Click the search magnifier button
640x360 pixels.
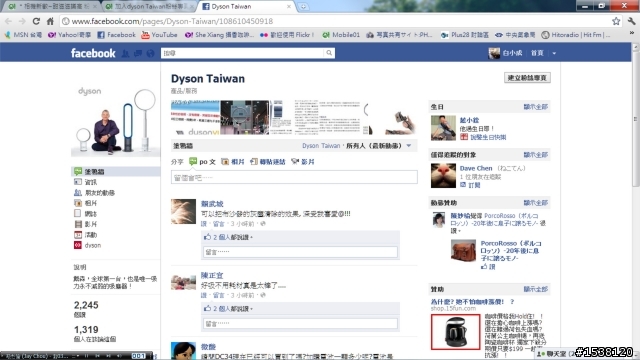(x=329, y=53)
